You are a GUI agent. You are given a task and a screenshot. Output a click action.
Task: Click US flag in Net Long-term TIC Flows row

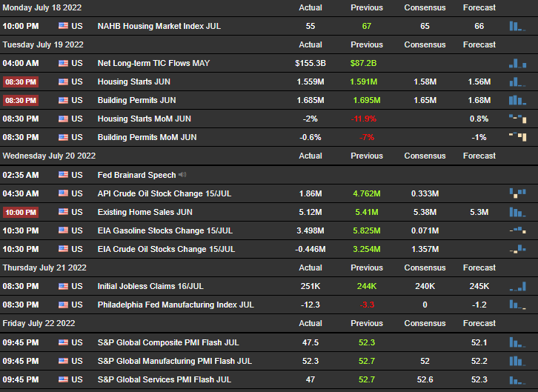pyautogui.click(x=63, y=63)
